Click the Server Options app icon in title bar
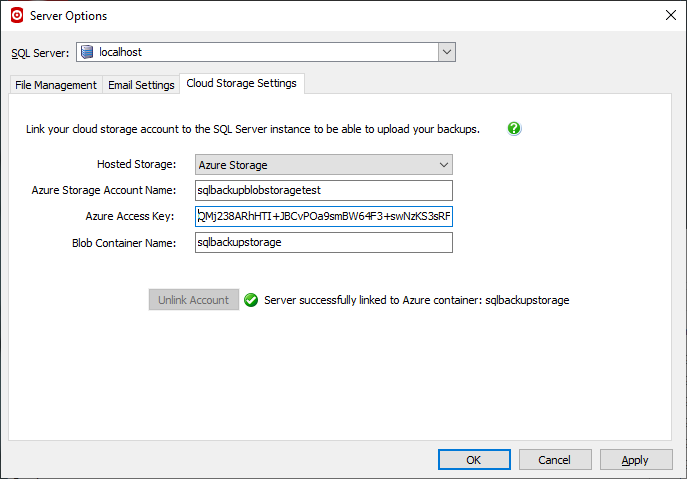This screenshot has width=687, height=479. tap(15, 15)
